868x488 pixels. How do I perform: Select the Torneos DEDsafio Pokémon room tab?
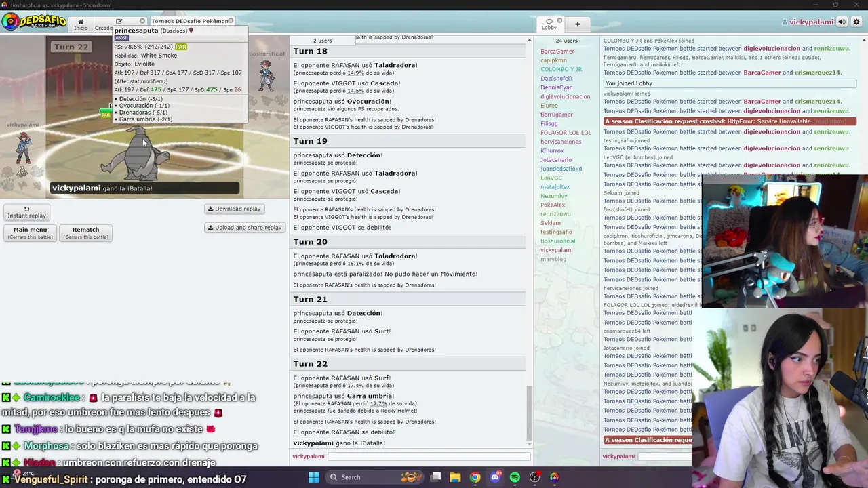tap(189, 21)
